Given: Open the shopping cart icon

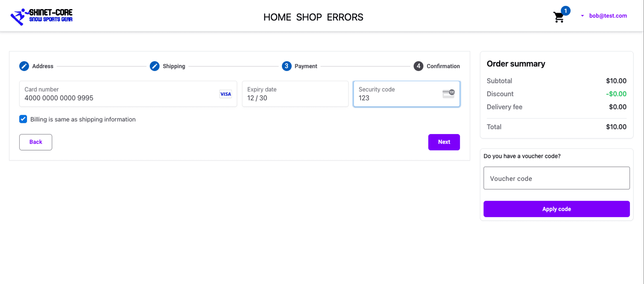Looking at the screenshot, I should [x=559, y=17].
